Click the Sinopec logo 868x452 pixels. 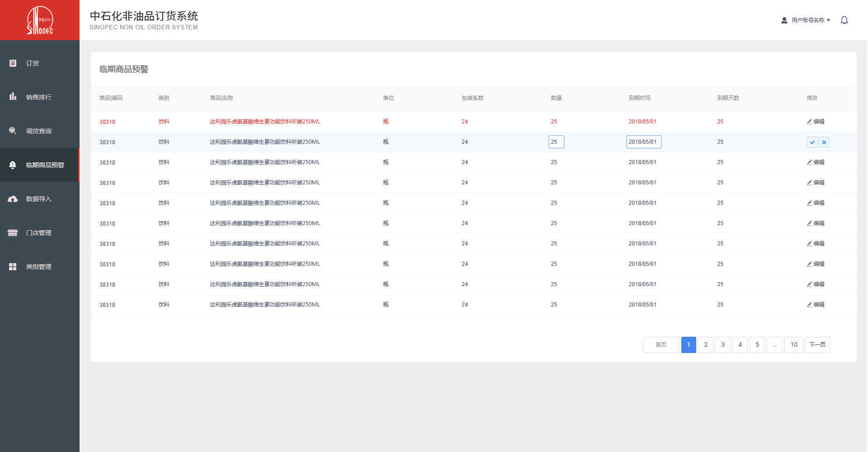click(40, 20)
